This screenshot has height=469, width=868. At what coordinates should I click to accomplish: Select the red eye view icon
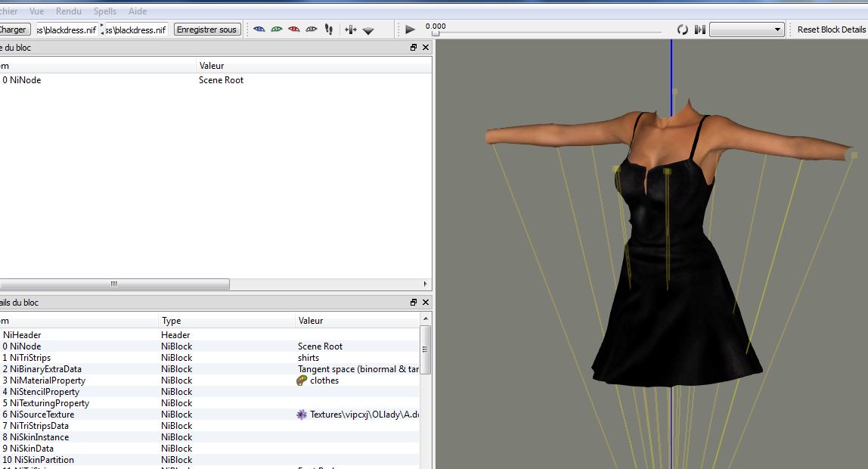pyautogui.click(x=294, y=30)
